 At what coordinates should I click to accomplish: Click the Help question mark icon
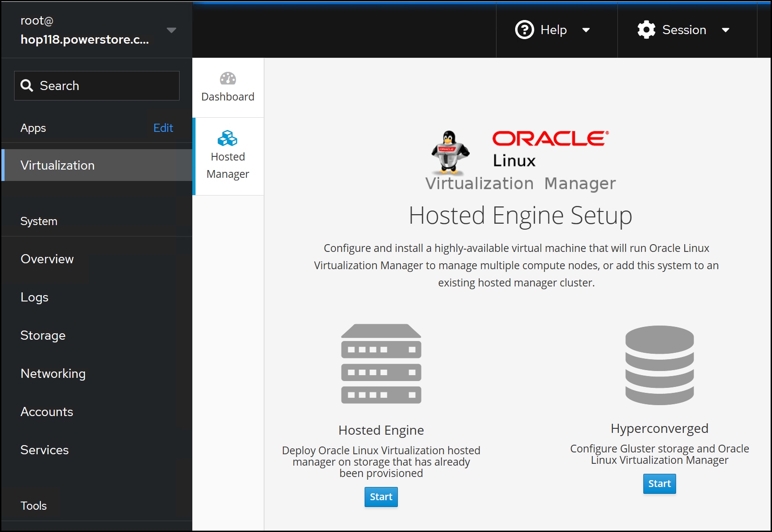524,30
